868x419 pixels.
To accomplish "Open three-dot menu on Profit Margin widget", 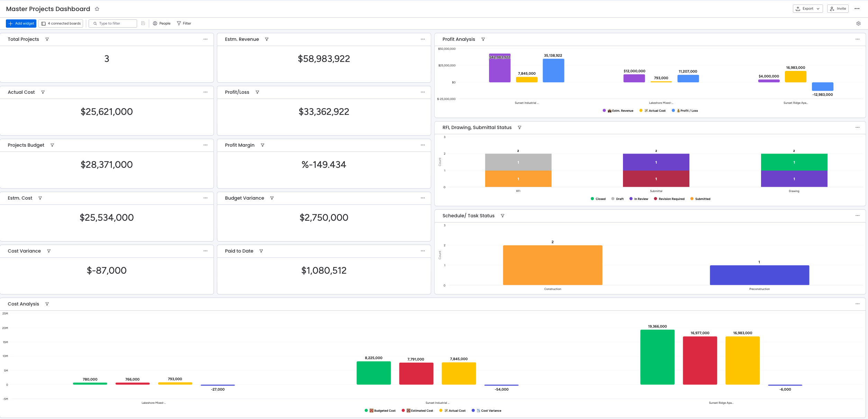I will coord(423,145).
